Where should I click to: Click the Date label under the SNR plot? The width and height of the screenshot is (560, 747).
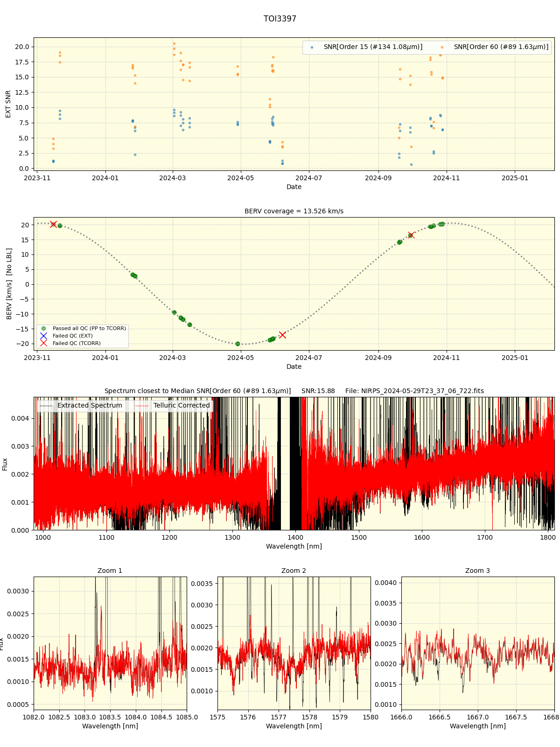[294, 187]
